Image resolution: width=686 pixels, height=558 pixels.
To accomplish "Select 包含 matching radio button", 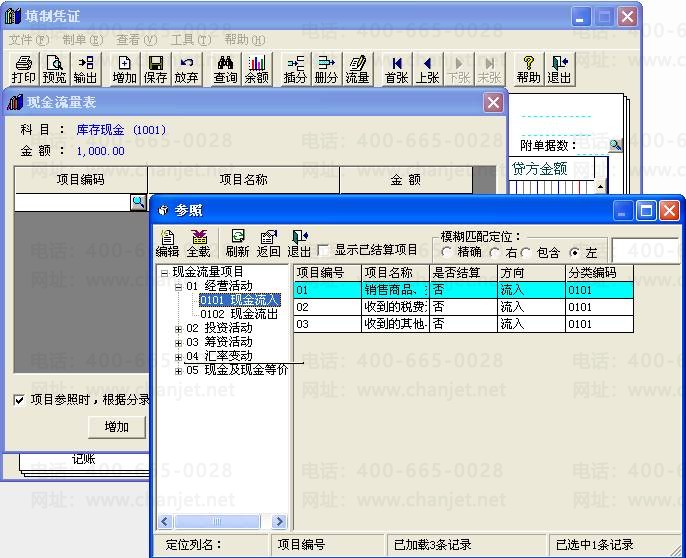I will tap(526, 252).
